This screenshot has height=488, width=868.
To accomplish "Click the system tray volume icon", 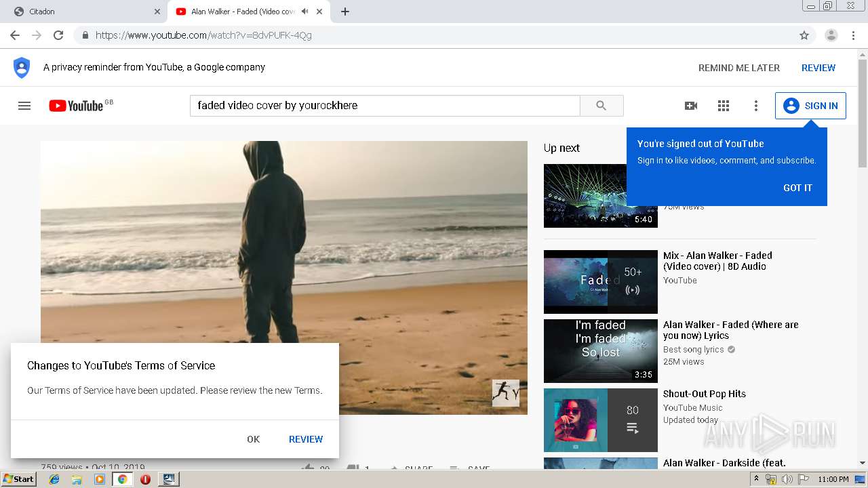I will (x=787, y=479).
